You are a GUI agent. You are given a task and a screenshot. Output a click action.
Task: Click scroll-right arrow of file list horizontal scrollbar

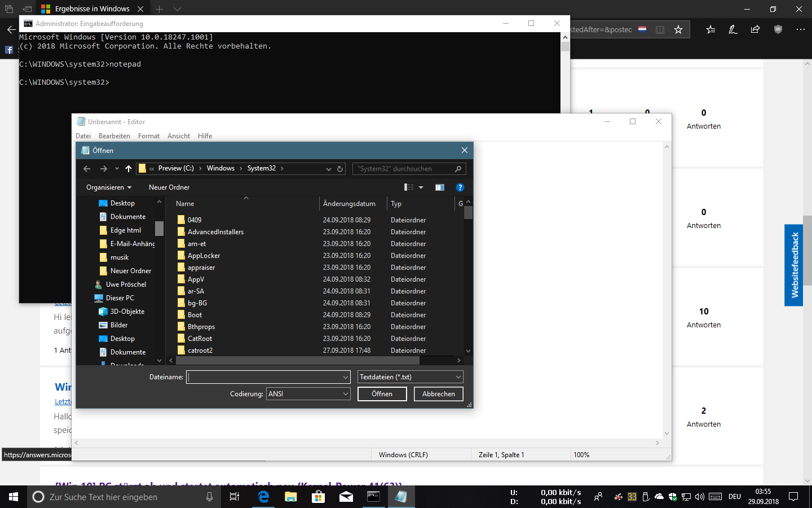pos(458,360)
